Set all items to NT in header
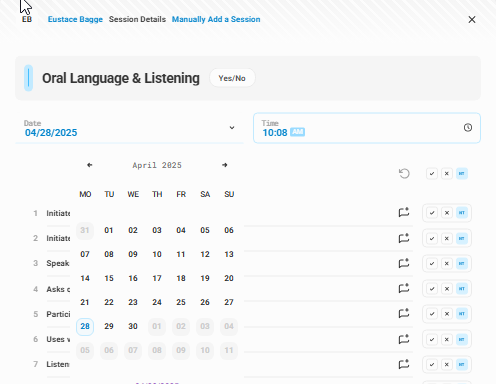 click(x=462, y=174)
